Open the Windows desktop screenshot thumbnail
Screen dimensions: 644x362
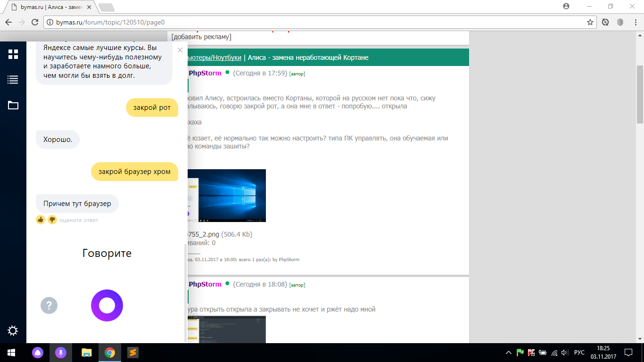[227, 196]
